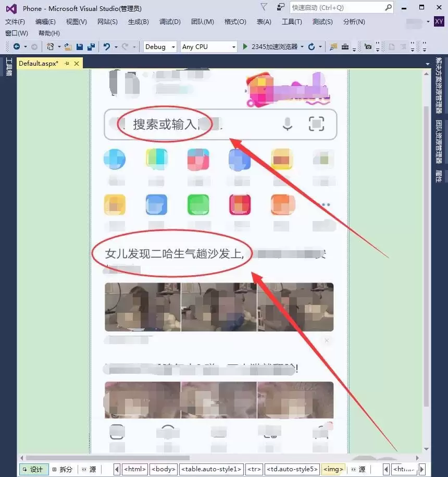The width and height of the screenshot is (448, 477).
Task: Redo the last action via toolbar icon
Action: (123, 47)
